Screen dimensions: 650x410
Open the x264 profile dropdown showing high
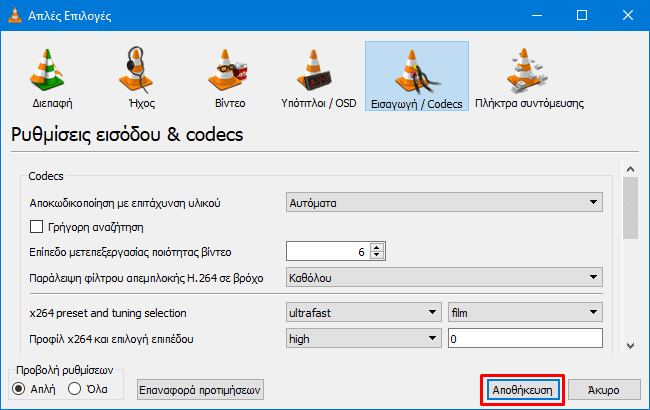[x=363, y=339]
